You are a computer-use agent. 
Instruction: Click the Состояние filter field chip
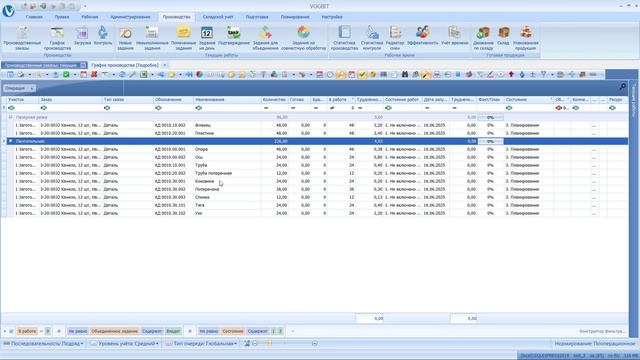(x=233, y=331)
